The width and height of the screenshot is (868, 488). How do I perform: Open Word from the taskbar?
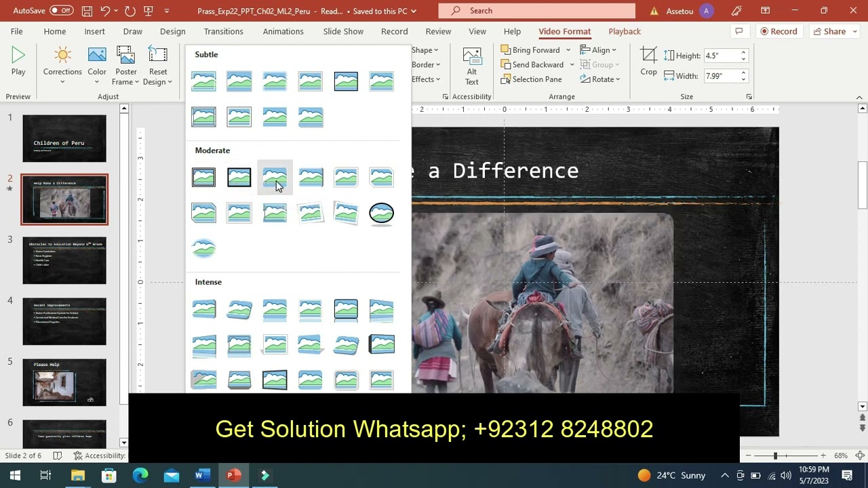(x=202, y=475)
